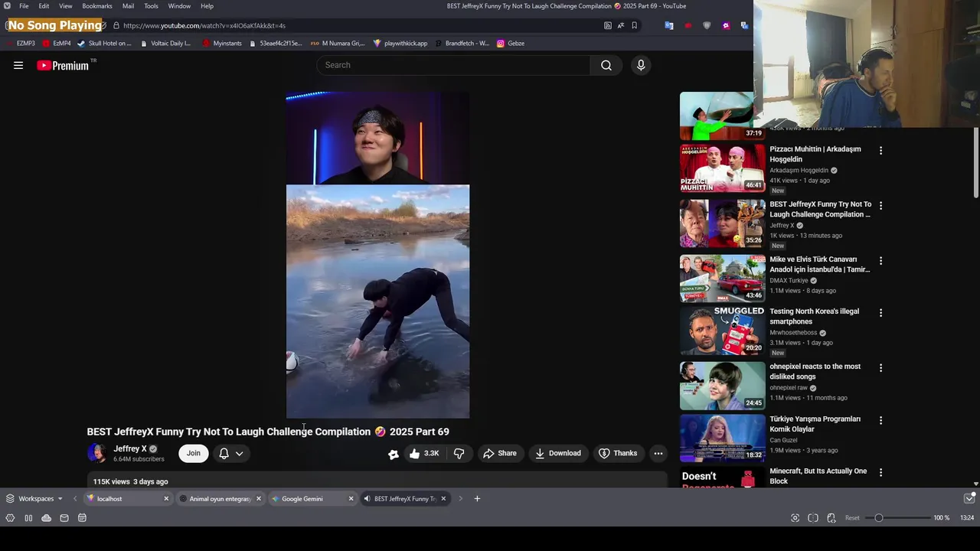Open the blue translate extension icon

668,25
